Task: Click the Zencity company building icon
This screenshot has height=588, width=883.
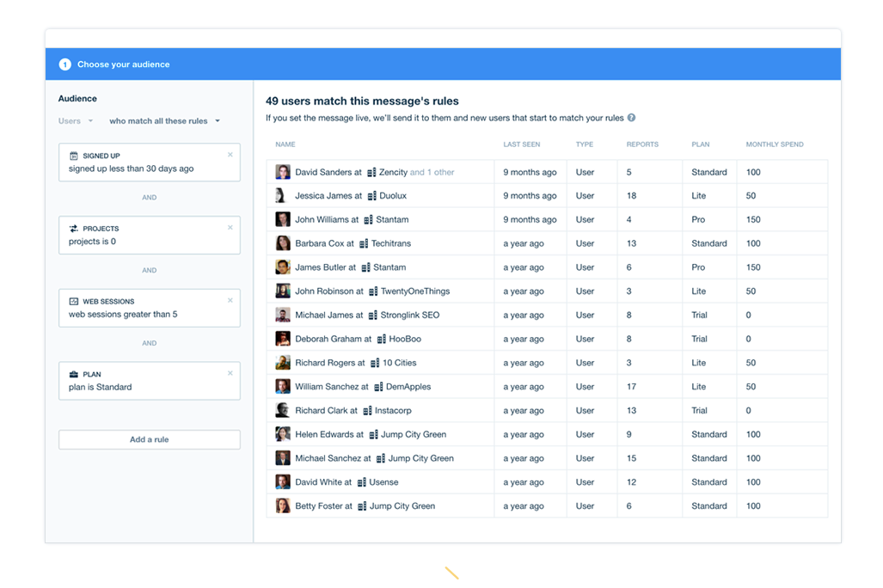Action: (x=371, y=173)
